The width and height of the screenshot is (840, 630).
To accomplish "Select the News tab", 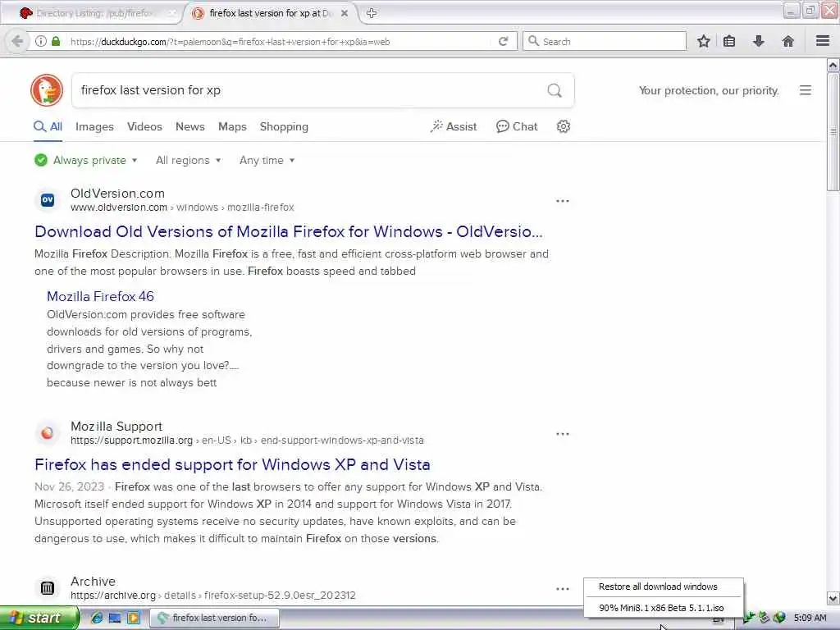I will pos(190,127).
